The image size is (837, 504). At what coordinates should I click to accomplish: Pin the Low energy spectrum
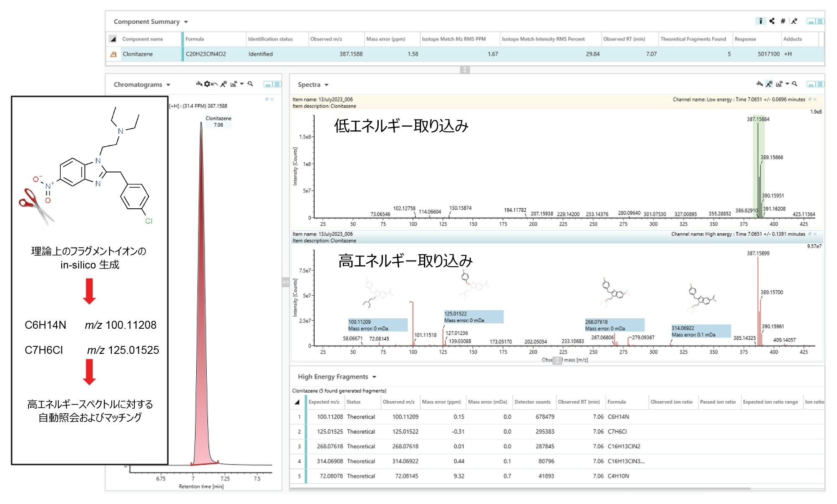click(810, 99)
